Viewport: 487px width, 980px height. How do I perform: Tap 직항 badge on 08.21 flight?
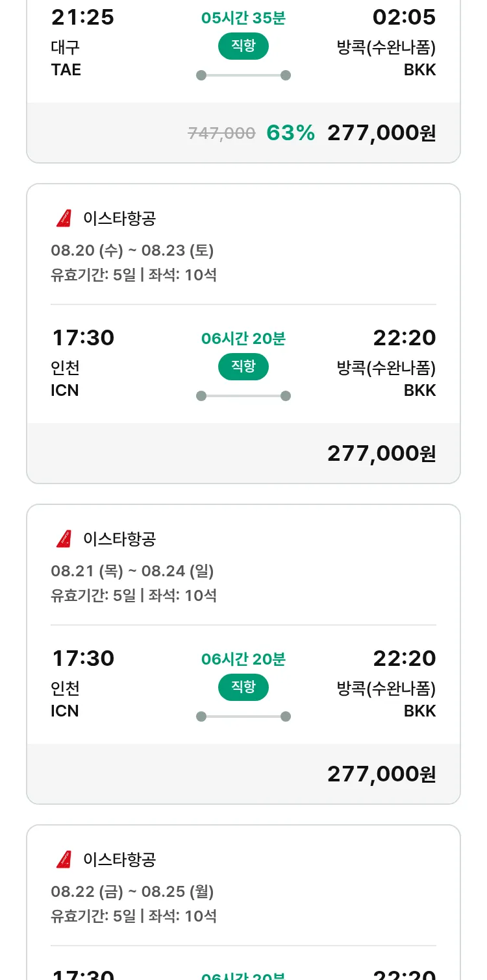pyautogui.click(x=243, y=687)
